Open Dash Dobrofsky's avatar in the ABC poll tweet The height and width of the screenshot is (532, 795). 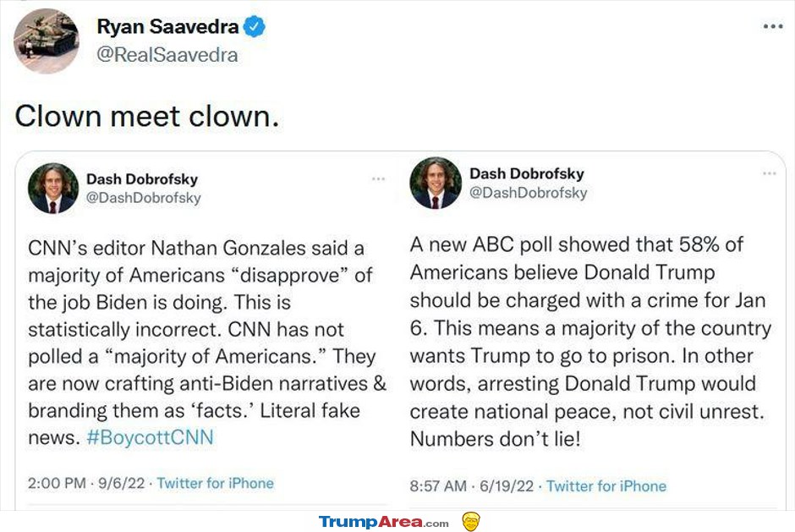click(x=436, y=183)
